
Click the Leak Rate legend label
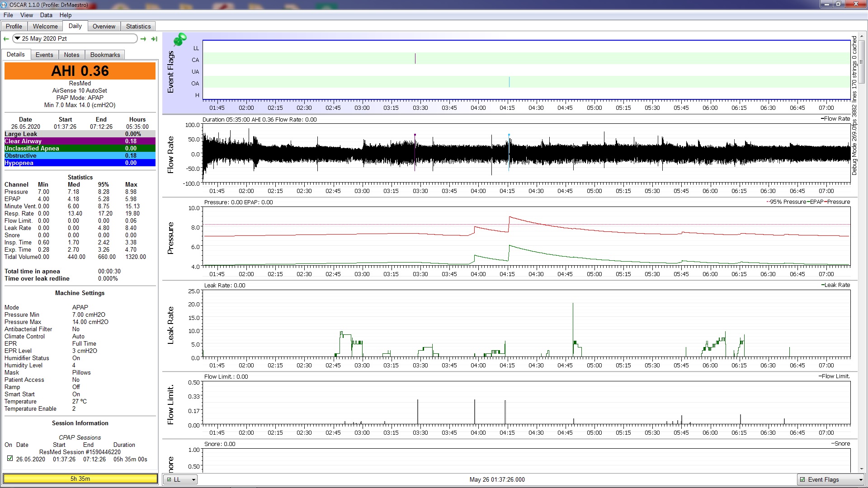[835, 285]
